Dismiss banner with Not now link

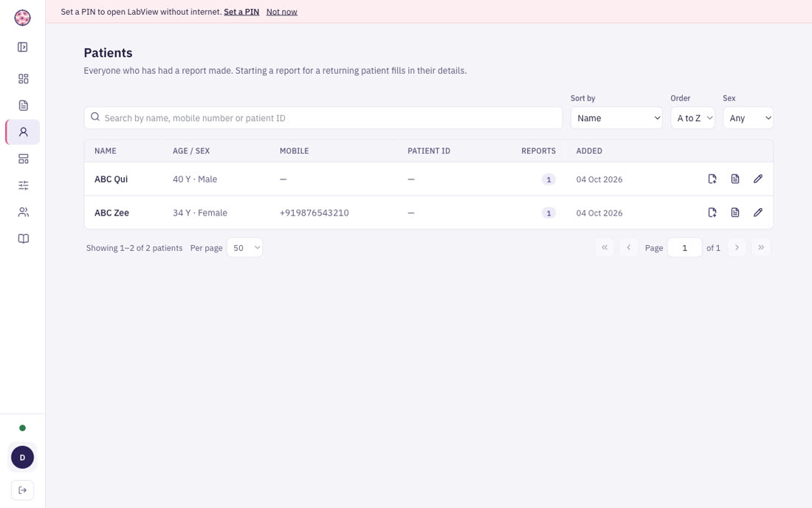click(x=282, y=12)
